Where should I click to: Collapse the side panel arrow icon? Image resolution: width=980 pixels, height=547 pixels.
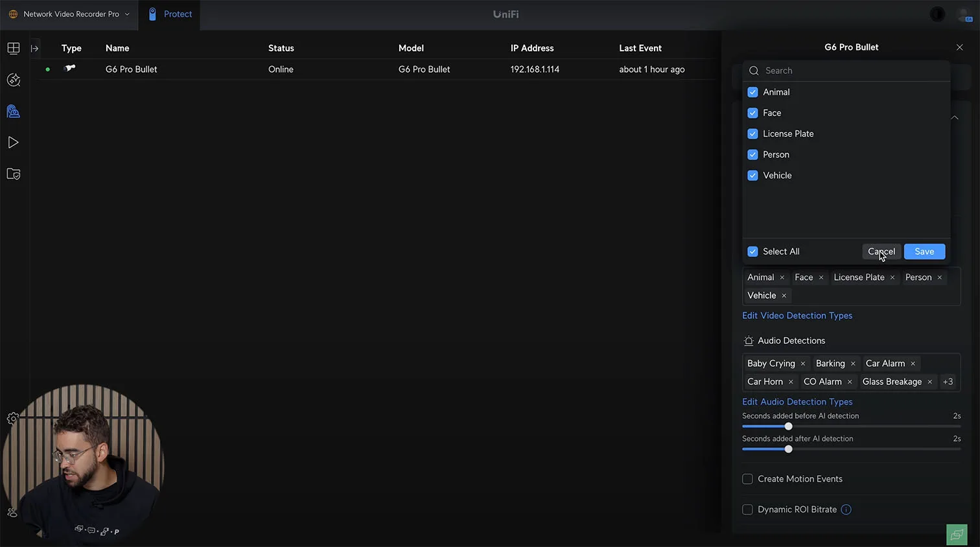click(35, 49)
